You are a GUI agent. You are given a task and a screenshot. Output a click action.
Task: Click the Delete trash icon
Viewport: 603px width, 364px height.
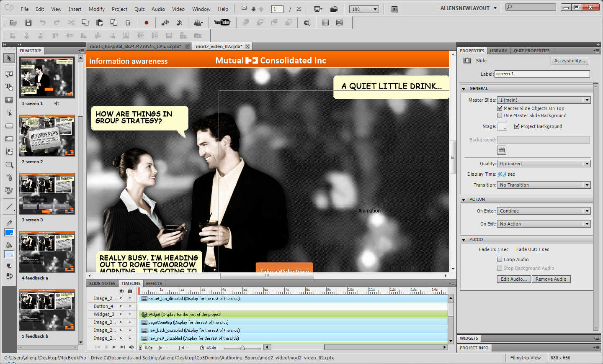(x=128, y=23)
